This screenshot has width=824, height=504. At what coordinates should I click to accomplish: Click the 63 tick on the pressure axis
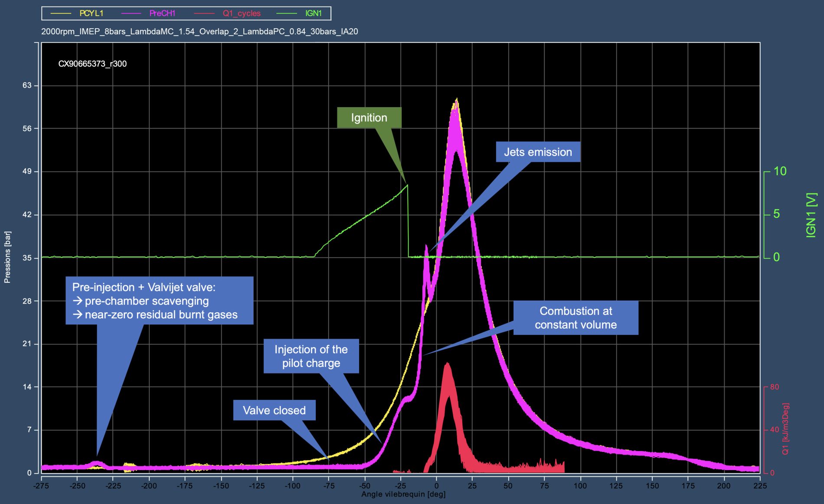(x=27, y=85)
